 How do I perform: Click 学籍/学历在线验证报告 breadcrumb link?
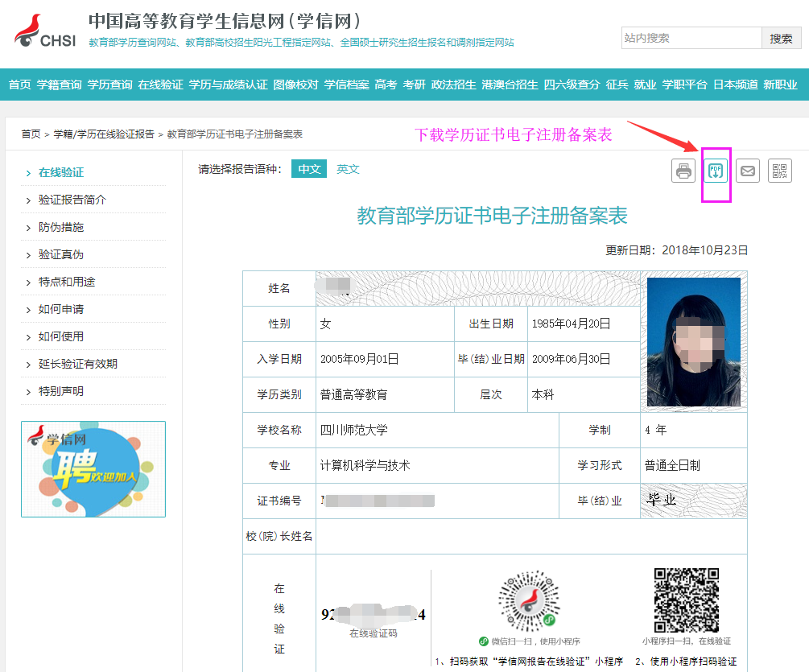click(x=104, y=134)
